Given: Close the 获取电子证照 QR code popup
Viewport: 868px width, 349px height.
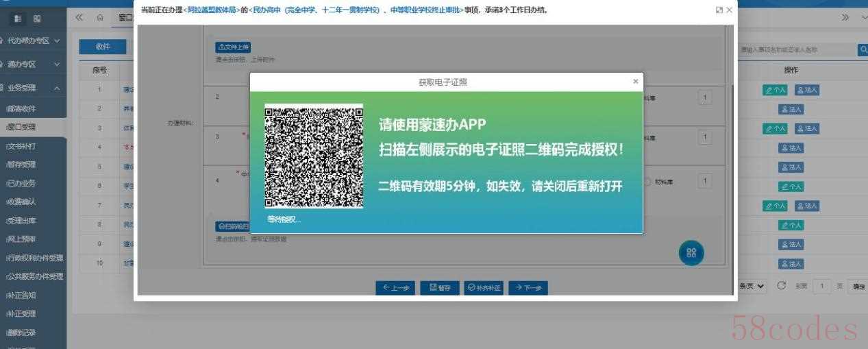Looking at the screenshot, I should [636, 81].
